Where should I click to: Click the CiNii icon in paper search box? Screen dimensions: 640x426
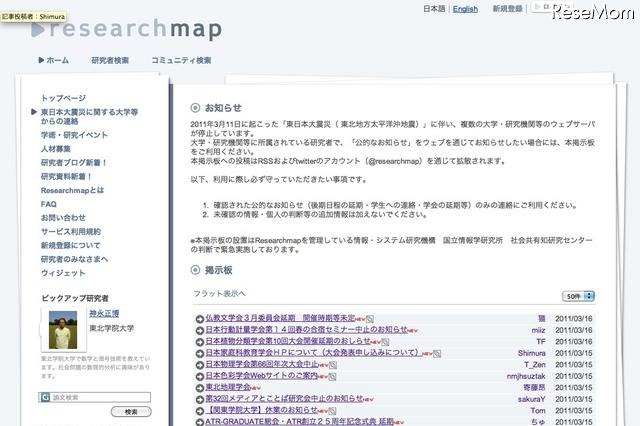45,397
